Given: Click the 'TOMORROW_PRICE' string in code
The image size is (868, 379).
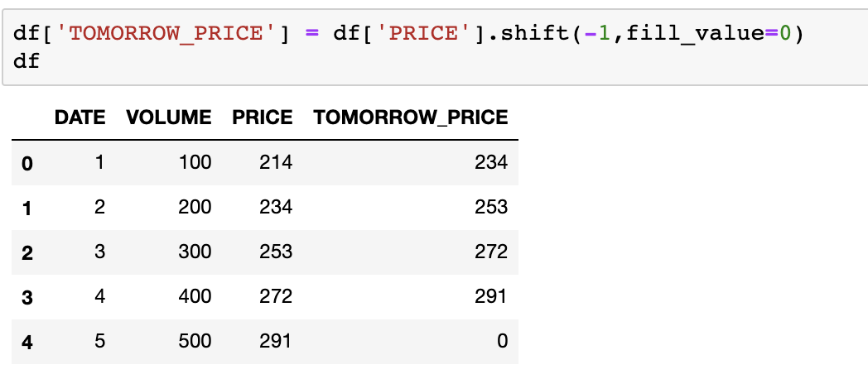Looking at the screenshot, I should coord(166,34).
